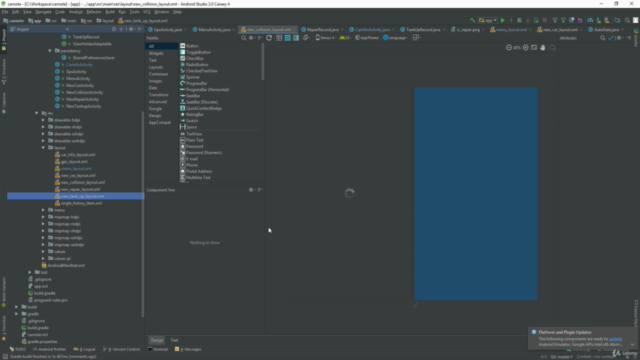Show Blueprint view surface icon

click(287, 38)
